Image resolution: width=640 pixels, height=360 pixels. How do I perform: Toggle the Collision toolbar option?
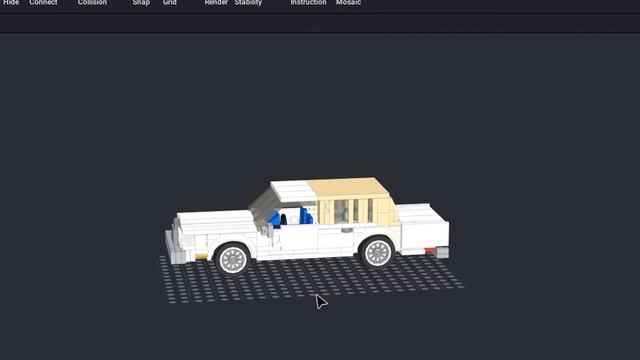(92, 2)
